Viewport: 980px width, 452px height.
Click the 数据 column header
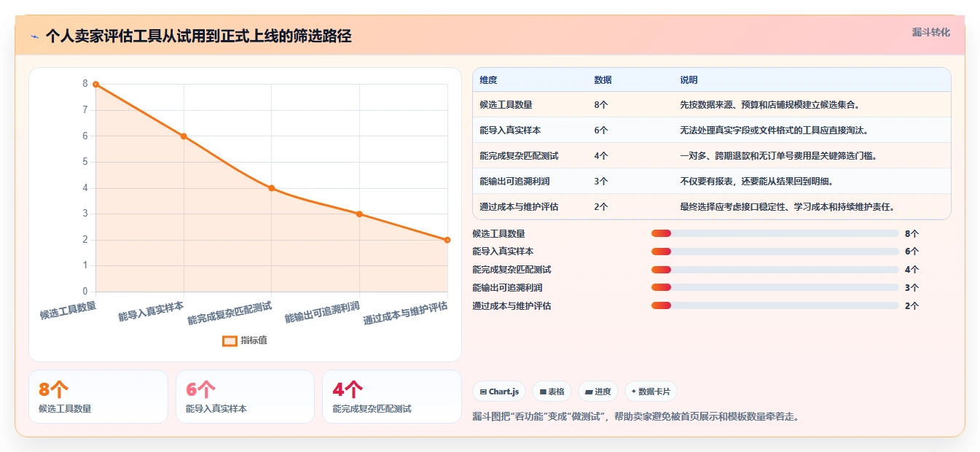[x=603, y=80]
